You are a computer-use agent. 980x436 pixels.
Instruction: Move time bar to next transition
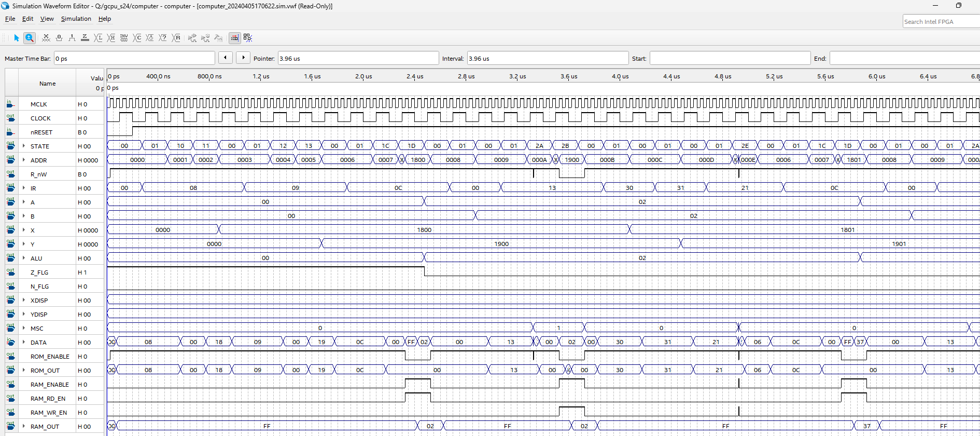click(243, 58)
